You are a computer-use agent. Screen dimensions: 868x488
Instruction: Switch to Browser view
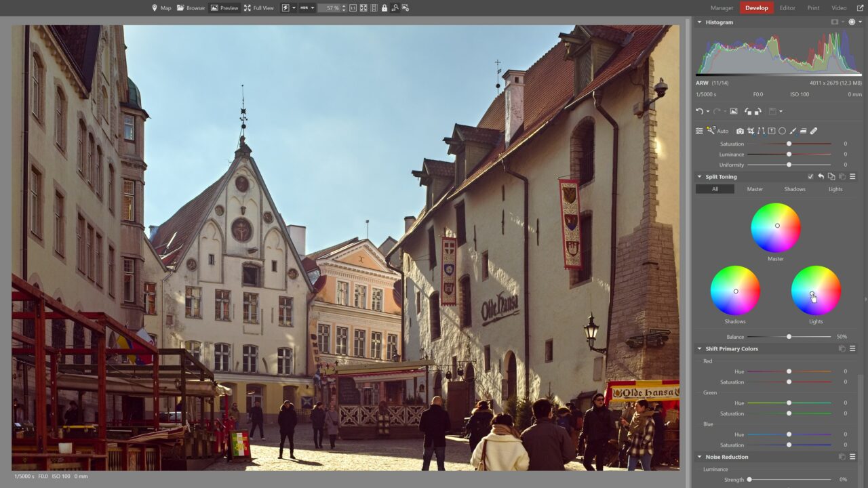191,8
